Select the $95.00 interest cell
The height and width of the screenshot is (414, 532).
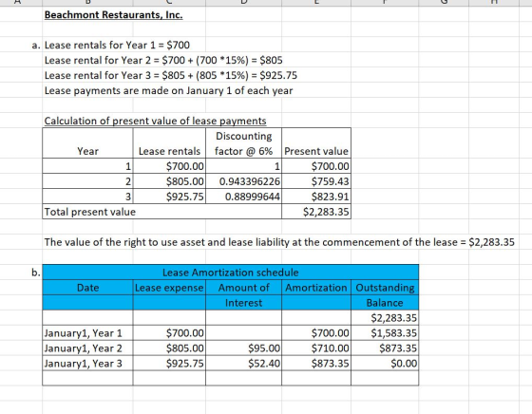coord(243,348)
